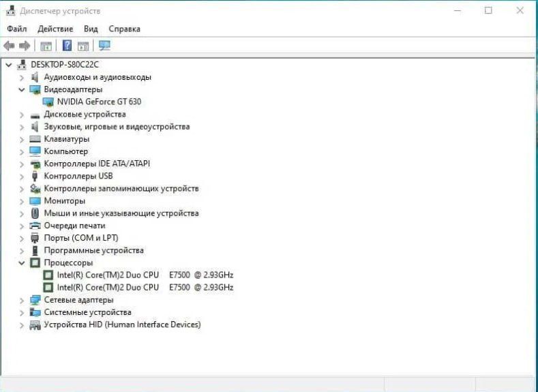Click the scan hardware monitor toolbar icon
The image size is (538, 392).
tap(104, 45)
